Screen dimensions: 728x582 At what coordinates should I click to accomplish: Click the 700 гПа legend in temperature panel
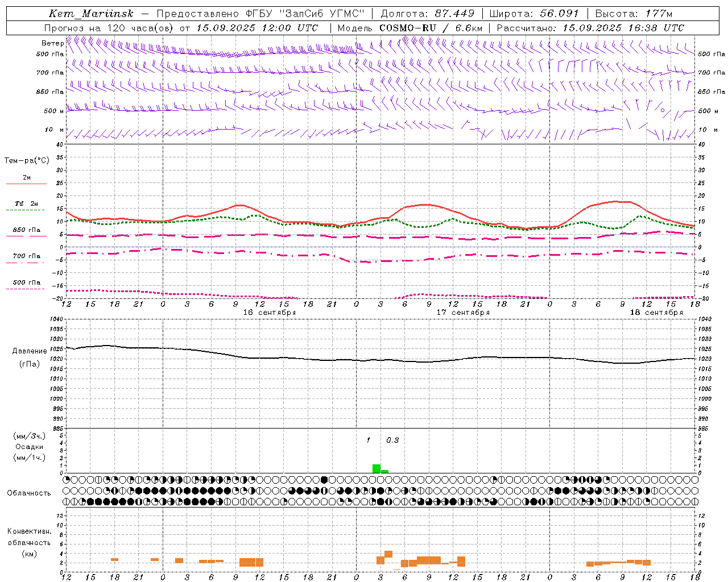pos(27,256)
